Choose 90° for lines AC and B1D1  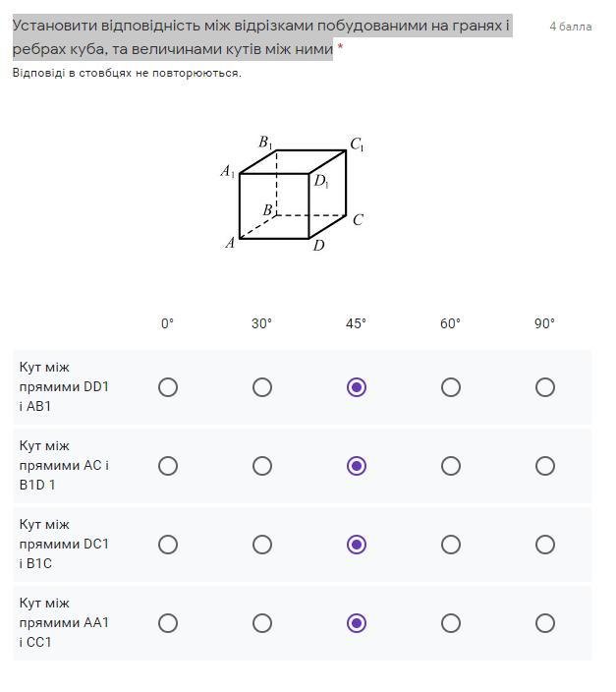[x=545, y=466]
